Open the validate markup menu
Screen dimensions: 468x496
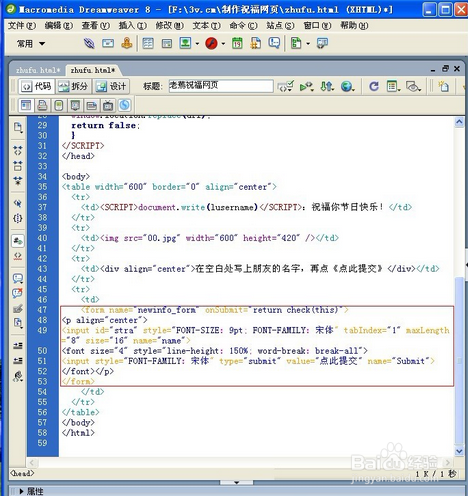coord(306,87)
